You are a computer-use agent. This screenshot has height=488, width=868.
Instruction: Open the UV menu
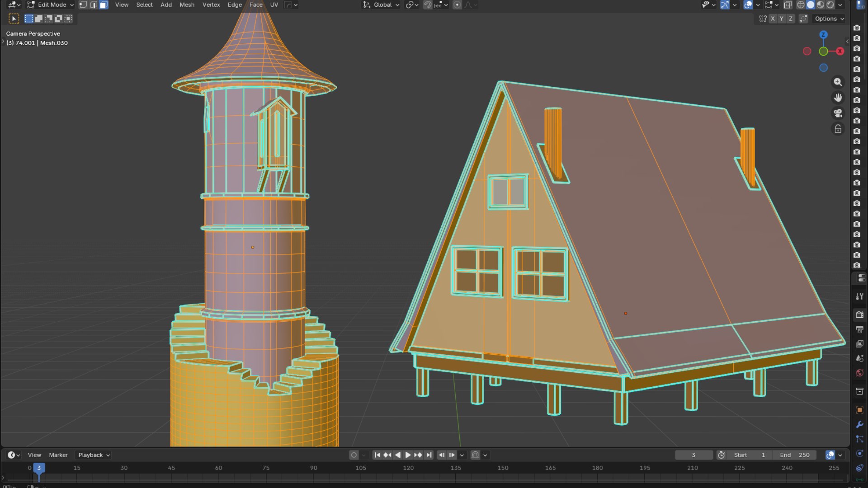pos(274,5)
